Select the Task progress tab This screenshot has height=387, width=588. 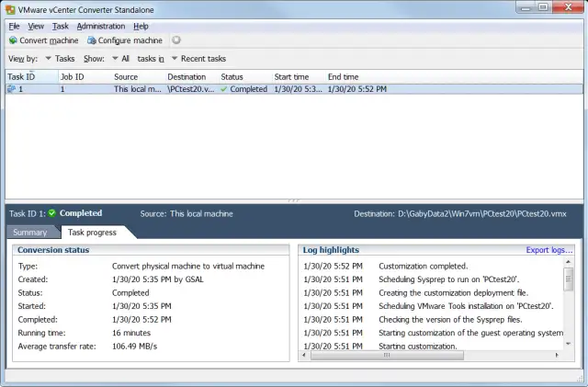tap(89, 233)
